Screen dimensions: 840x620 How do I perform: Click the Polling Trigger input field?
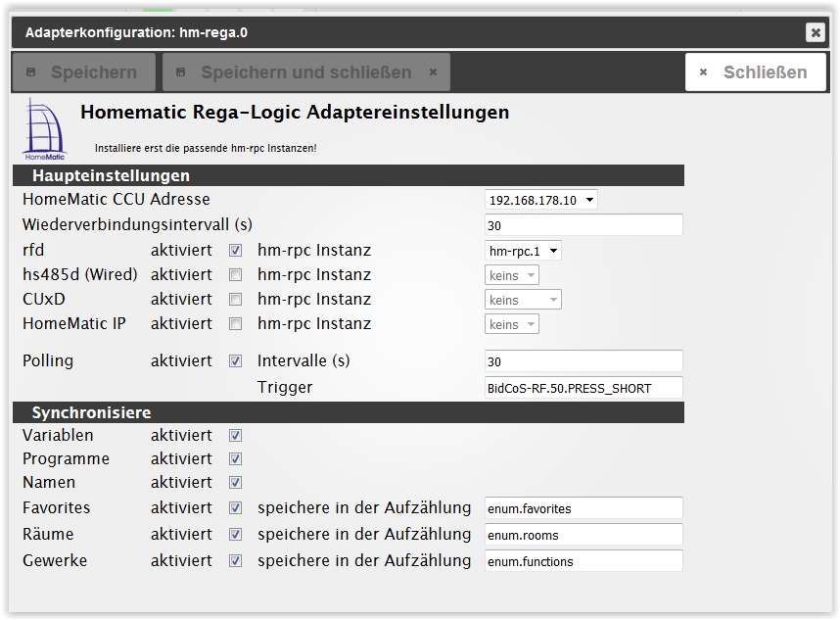point(583,388)
